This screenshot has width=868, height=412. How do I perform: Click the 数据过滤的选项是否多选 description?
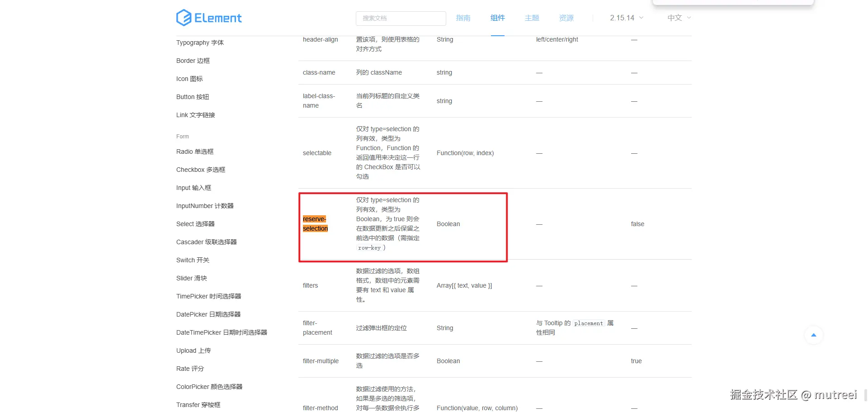tap(388, 361)
